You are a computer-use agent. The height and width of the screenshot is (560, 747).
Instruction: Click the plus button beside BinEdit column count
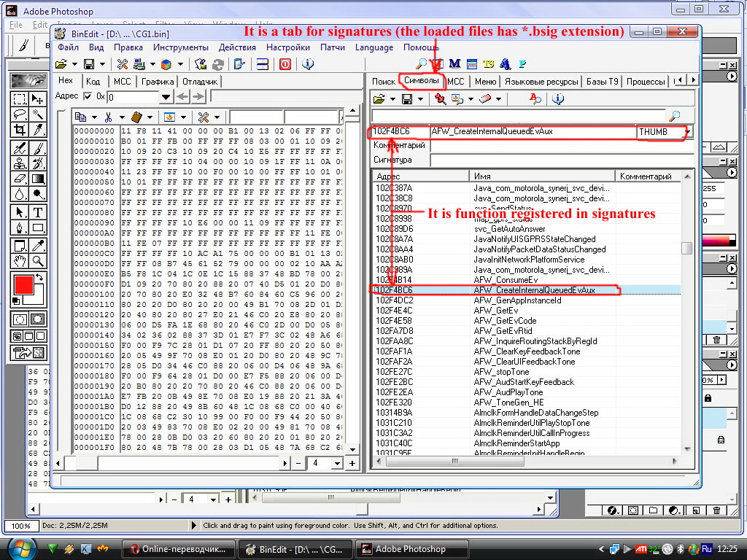[352, 463]
